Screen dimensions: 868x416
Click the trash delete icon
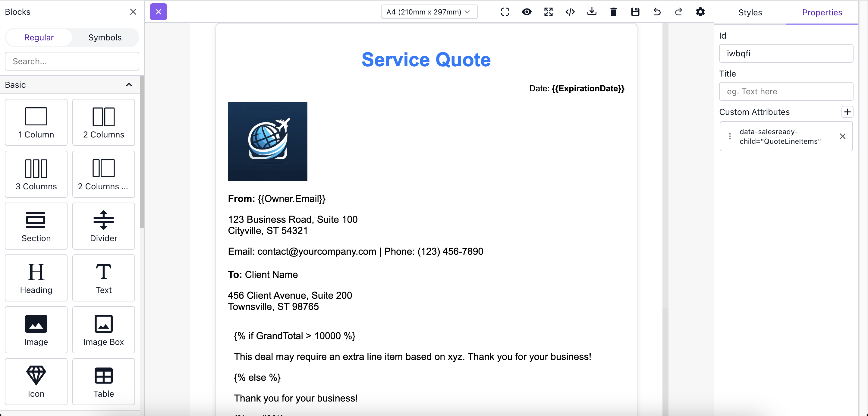pos(613,12)
